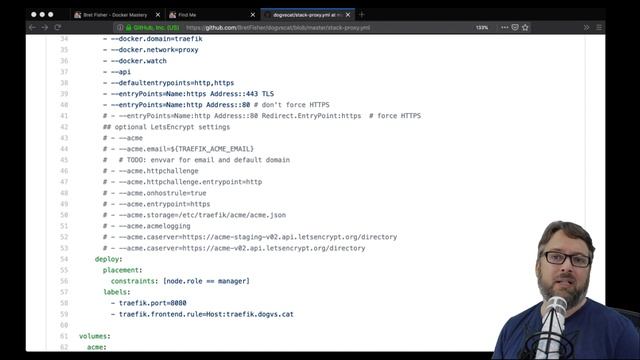The width and height of the screenshot is (640, 360).
Task: Reset the 133% zoom indicator
Action: (x=482, y=27)
